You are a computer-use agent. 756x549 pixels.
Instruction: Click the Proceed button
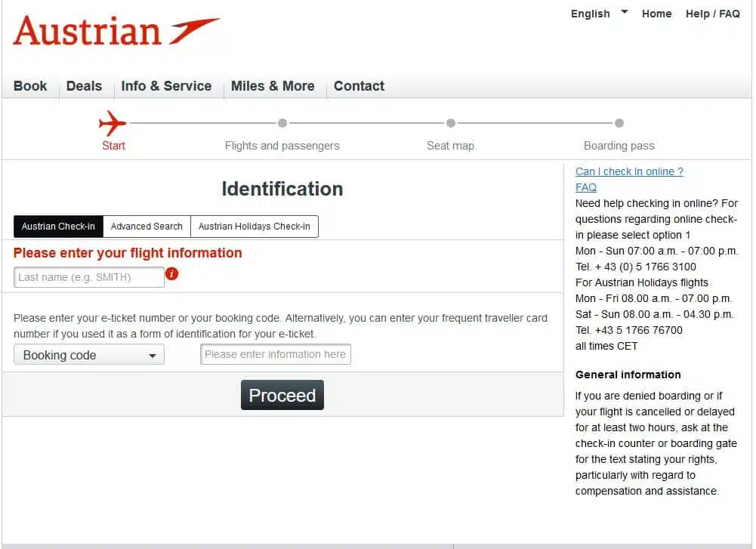(x=282, y=395)
